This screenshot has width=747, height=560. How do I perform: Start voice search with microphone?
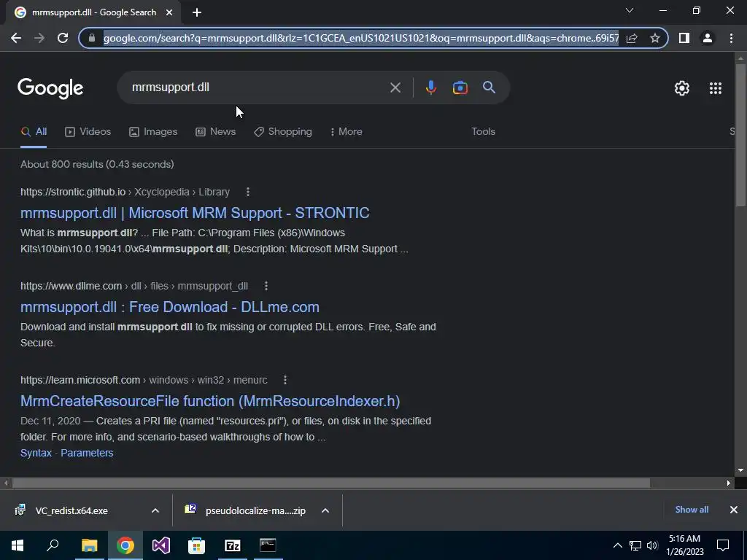(x=430, y=87)
